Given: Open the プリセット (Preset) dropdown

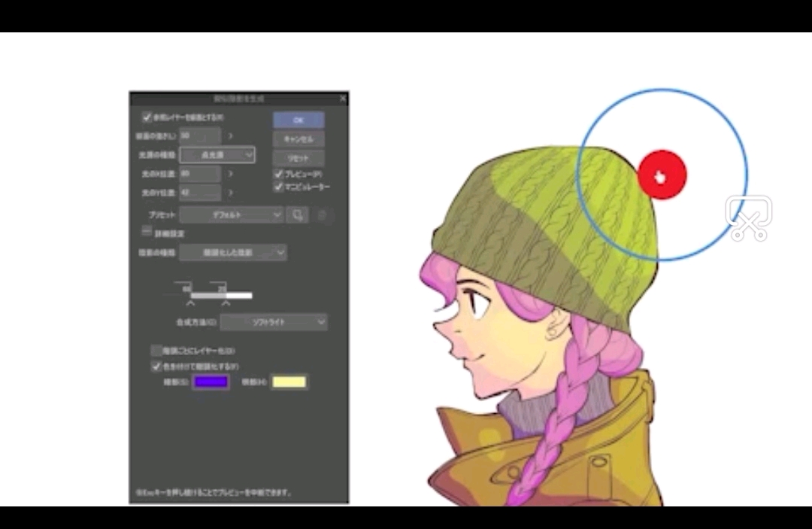Looking at the screenshot, I should [232, 214].
